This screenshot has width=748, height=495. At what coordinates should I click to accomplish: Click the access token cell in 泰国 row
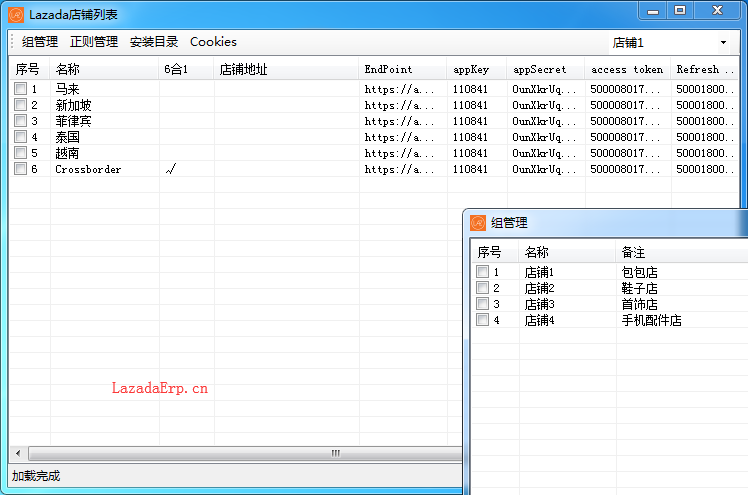tap(625, 137)
